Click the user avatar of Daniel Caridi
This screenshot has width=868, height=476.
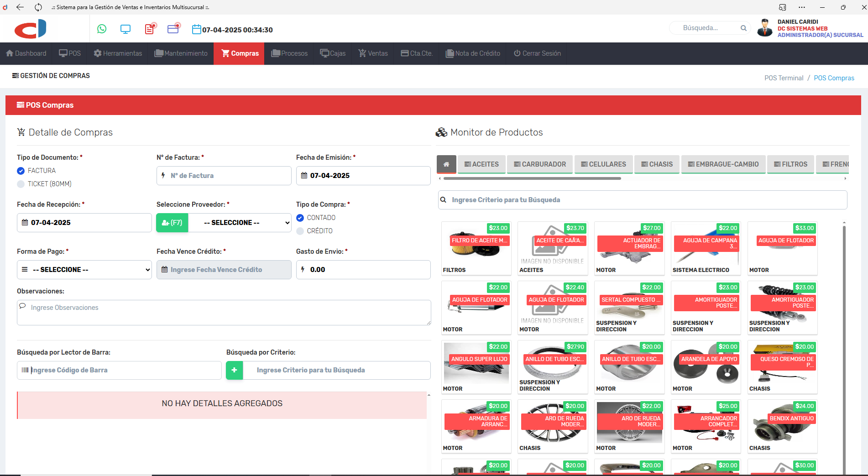[x=765, y=28]
